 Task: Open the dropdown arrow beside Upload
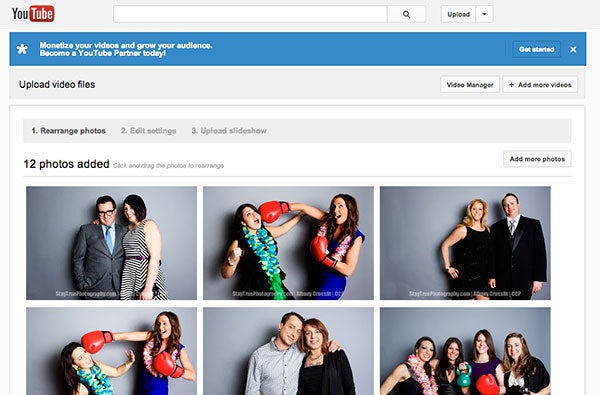pos(484,14)
